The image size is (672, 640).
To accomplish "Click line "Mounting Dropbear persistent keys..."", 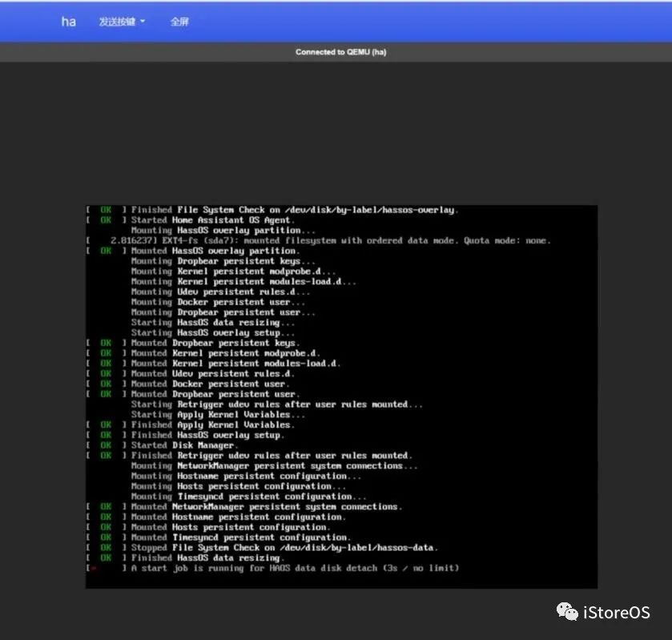I will click(223, 261).
